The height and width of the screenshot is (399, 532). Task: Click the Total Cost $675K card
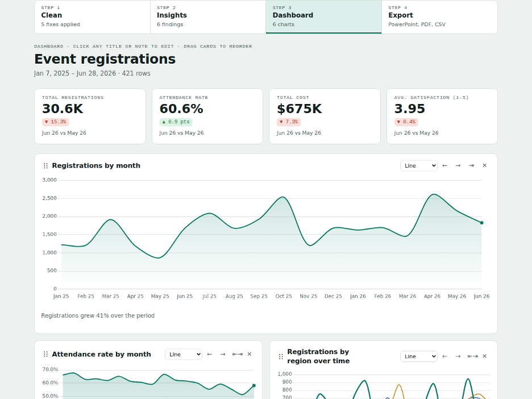325,116
